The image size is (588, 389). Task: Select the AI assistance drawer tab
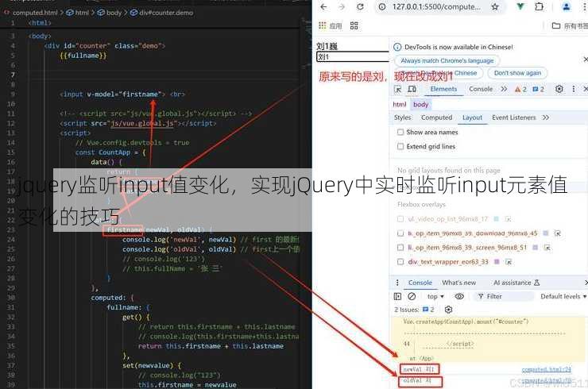[x=516, y=283]
